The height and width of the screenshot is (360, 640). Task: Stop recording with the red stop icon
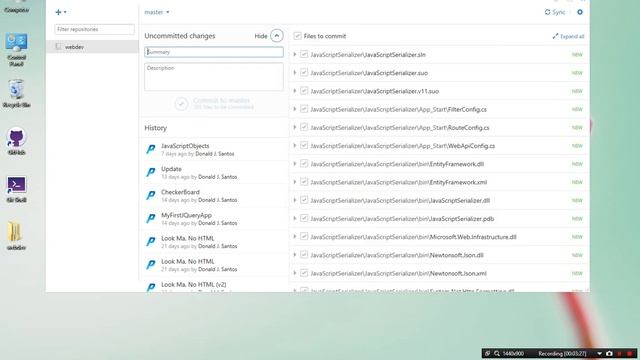click(630, 353)
